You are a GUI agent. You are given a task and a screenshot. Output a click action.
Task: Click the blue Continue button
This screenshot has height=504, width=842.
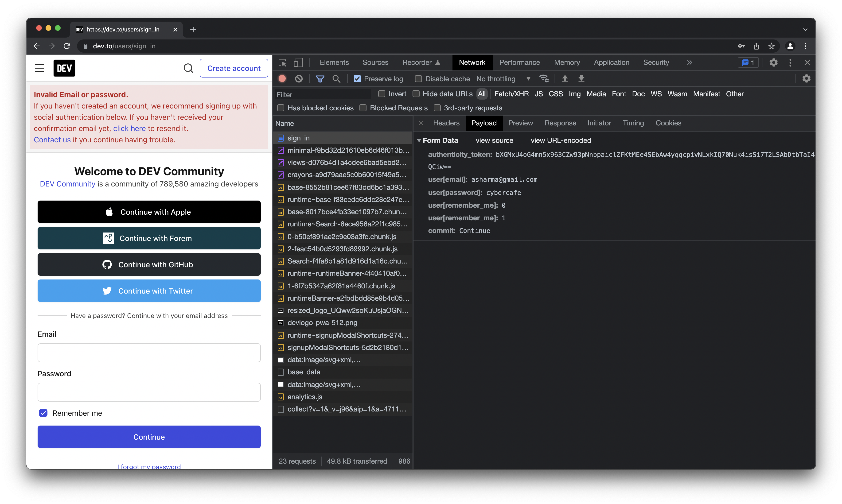[x=149, y=437]
